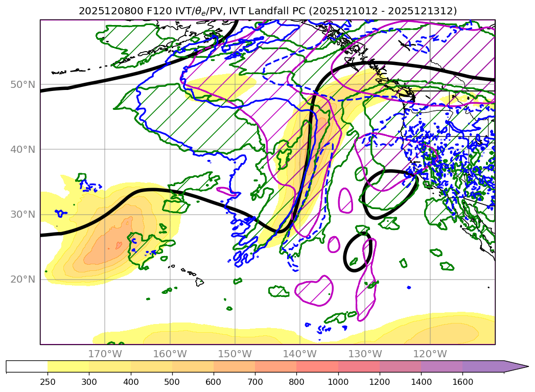Screen dimensions: 535x392
Task: Pick the 600–700 colorbar segment
Action: (x=234, y=366)
